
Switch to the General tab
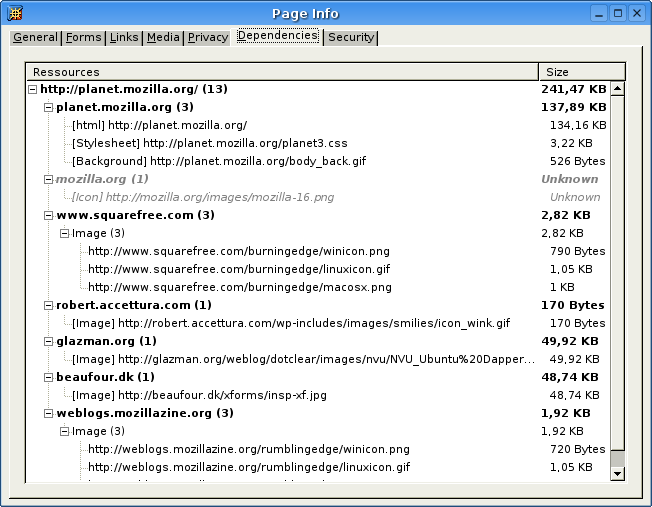point(35,37)
